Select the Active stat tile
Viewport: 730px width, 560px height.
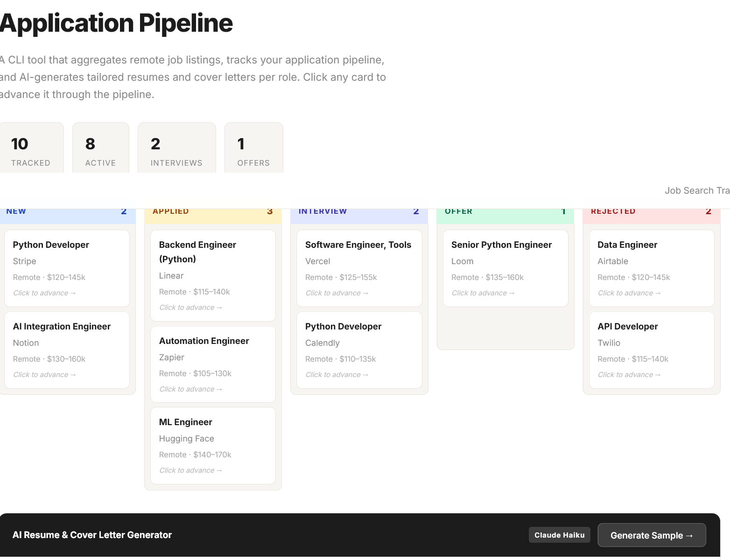point(100,150)
